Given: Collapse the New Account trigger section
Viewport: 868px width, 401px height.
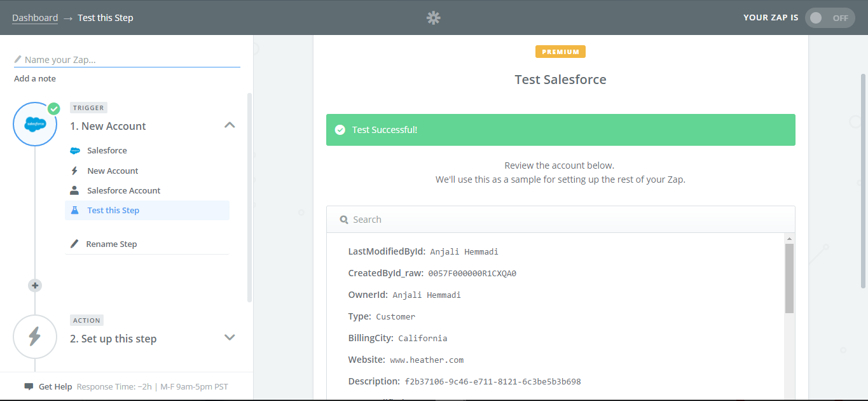Looking at the screenshot, I should click(230, 125).
